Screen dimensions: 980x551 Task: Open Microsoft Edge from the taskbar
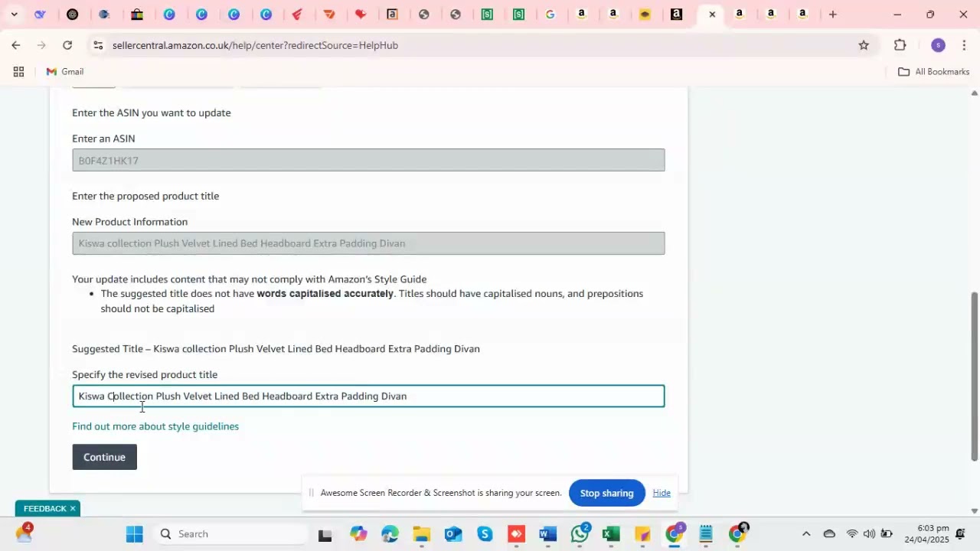(390, 534)
